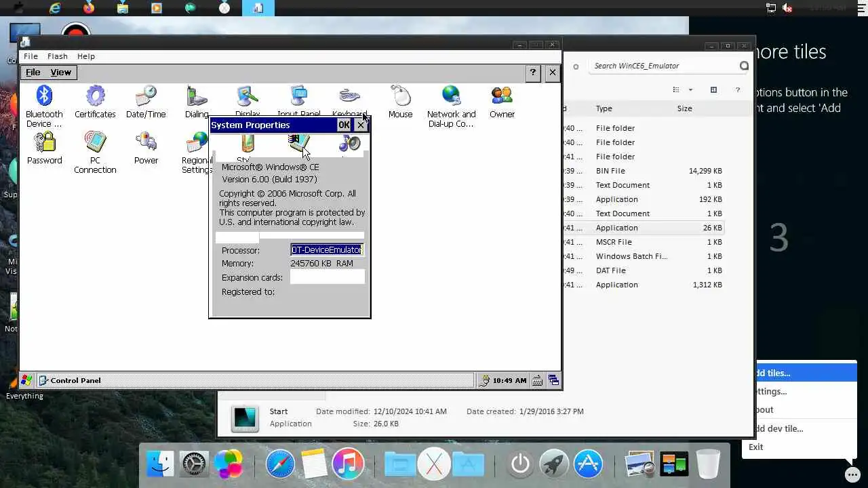The image size is (868, 488).
Task: Open the App Store dock icon
Action: (x=588, y=464)
